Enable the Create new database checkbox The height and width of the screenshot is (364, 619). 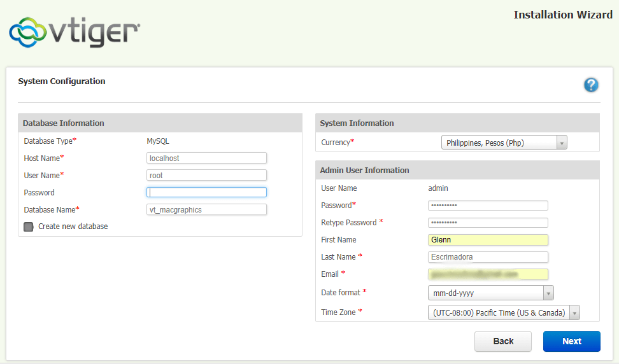click(x=29, y=227)
